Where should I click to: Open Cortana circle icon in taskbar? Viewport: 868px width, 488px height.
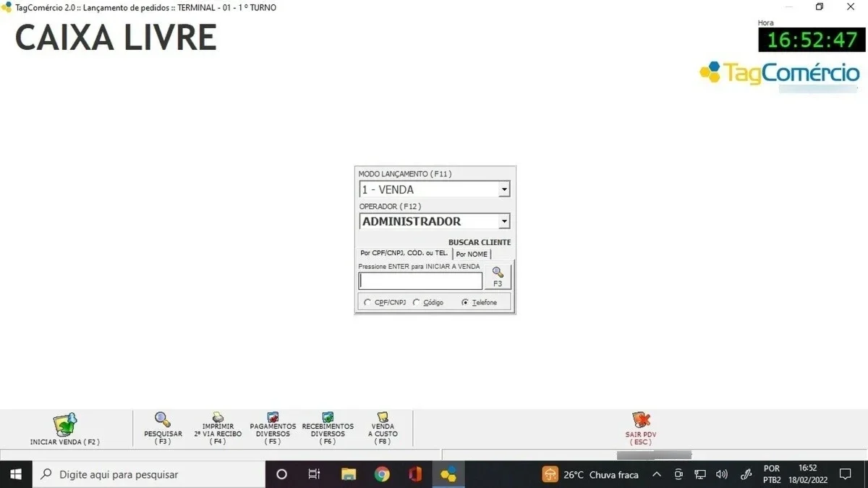[282, 474]
